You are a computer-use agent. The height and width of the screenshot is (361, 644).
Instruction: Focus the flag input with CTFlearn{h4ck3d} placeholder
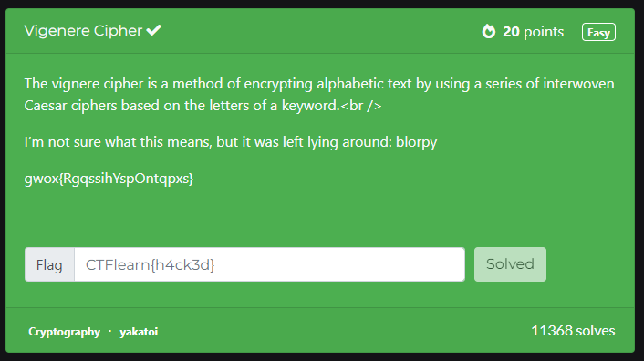tap(269, 264)
